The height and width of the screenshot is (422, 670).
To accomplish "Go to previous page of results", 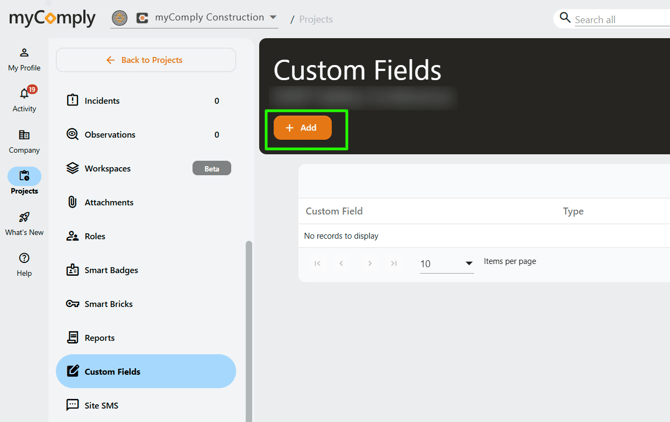I will 341,263.
